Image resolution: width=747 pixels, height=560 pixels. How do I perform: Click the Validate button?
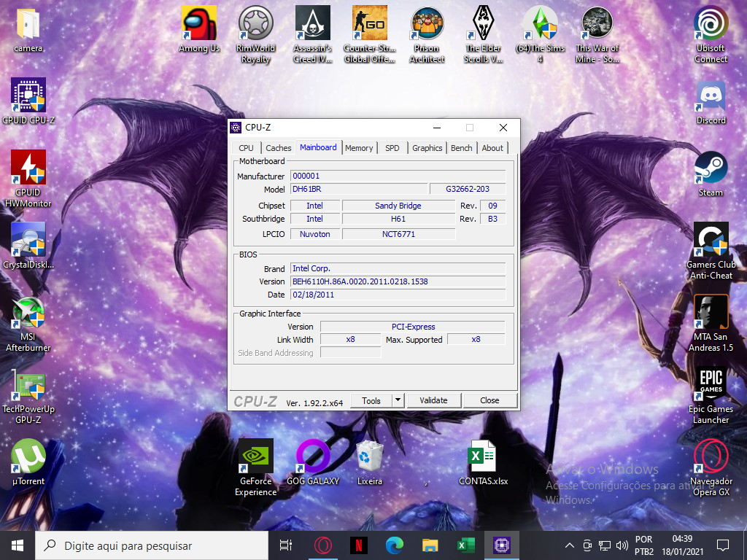click(x=433, y=400)
